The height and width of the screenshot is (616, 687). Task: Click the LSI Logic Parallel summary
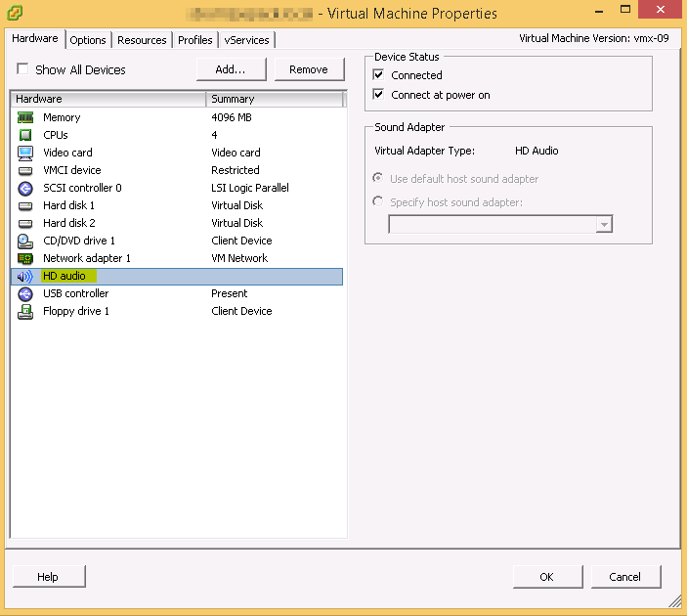250,188
